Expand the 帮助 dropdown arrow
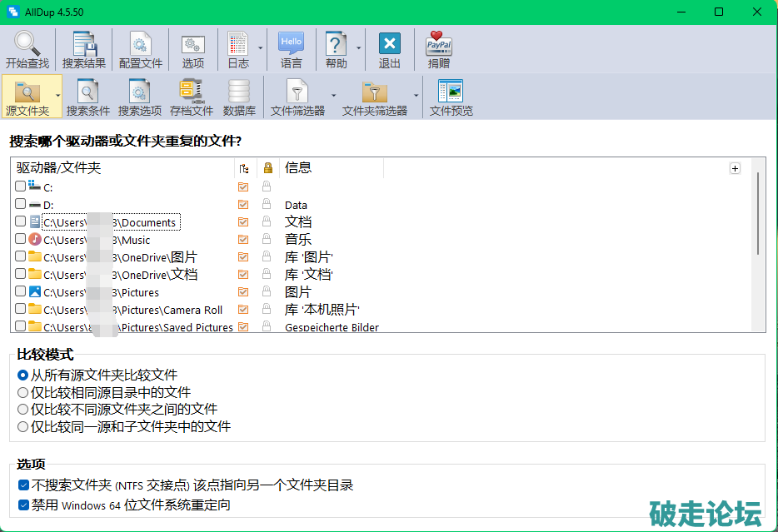Screen dimensions: 778x532 coord(359,48)
